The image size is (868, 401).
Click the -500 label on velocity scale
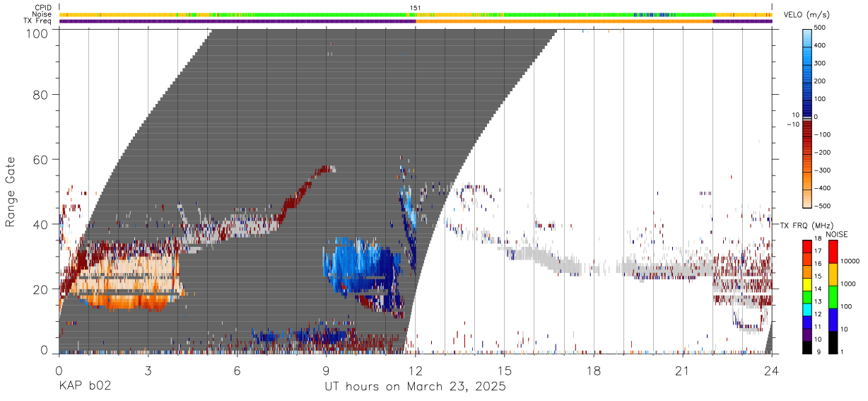pos(823,206)
